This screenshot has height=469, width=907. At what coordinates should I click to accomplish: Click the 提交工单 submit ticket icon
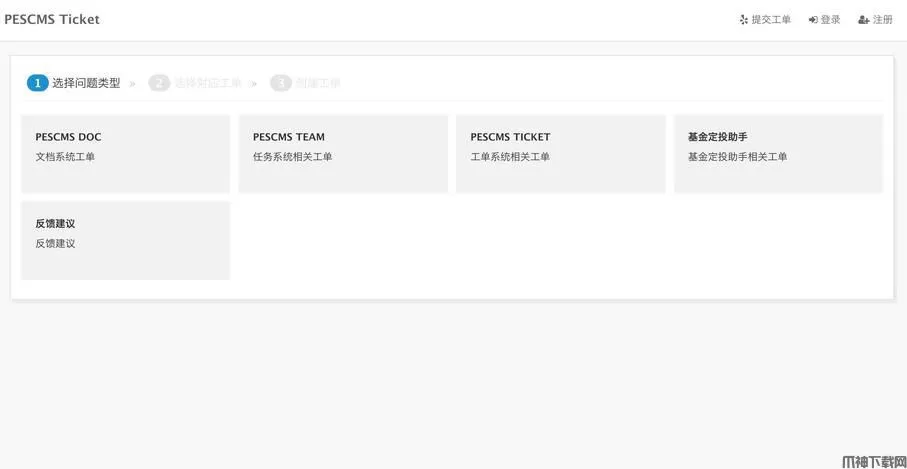[x=744, y=20]
